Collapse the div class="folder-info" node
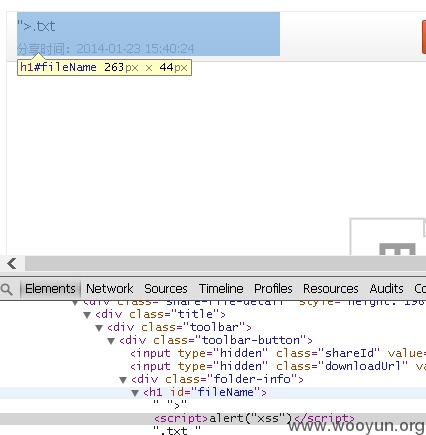 click(x=123, y=380)
